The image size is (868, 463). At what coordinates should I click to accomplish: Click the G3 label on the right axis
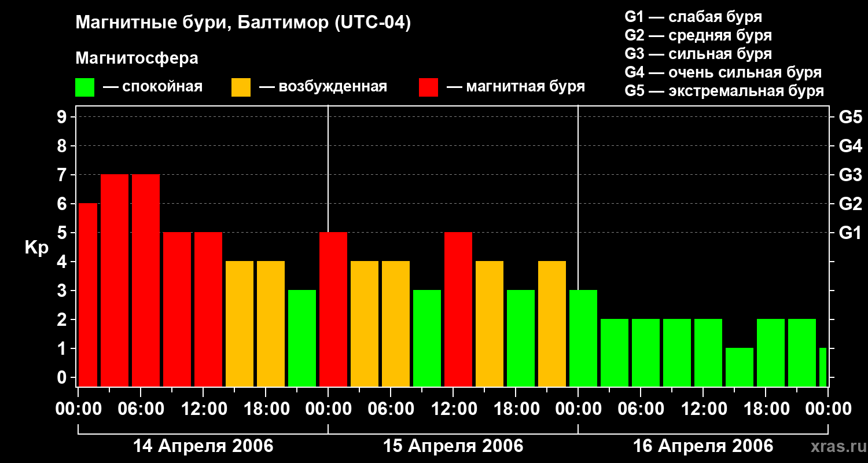click(x=851, y=175)
